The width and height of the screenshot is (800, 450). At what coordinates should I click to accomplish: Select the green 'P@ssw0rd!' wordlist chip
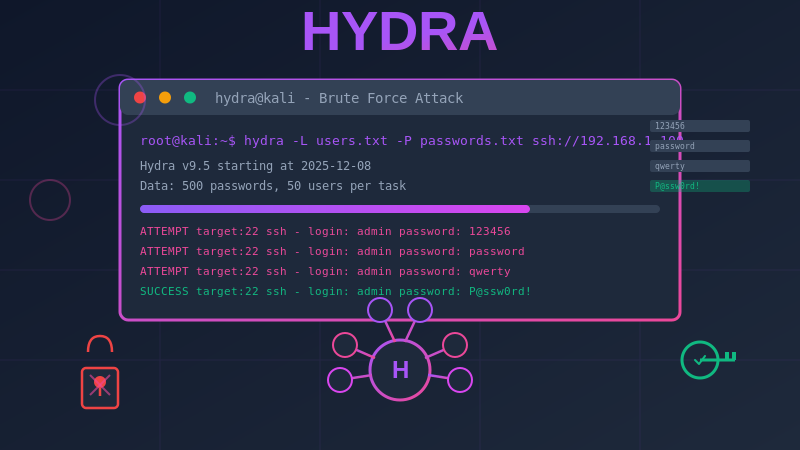700,186
